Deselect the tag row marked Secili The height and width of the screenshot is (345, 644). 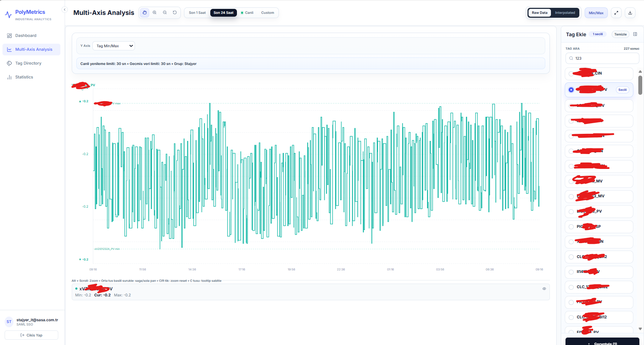point(599,90)
